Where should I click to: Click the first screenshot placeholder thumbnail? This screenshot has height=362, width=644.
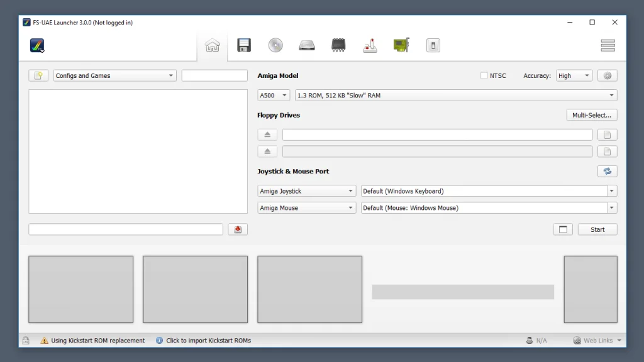pos(81,289)
